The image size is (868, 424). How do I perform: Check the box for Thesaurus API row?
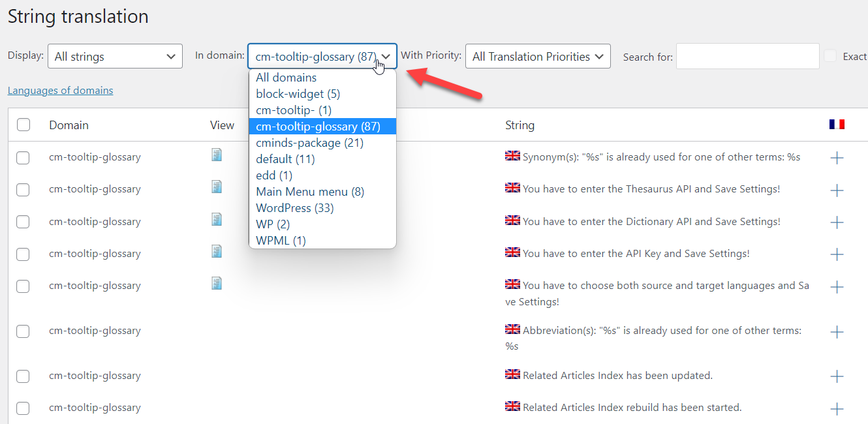(23, 189)
